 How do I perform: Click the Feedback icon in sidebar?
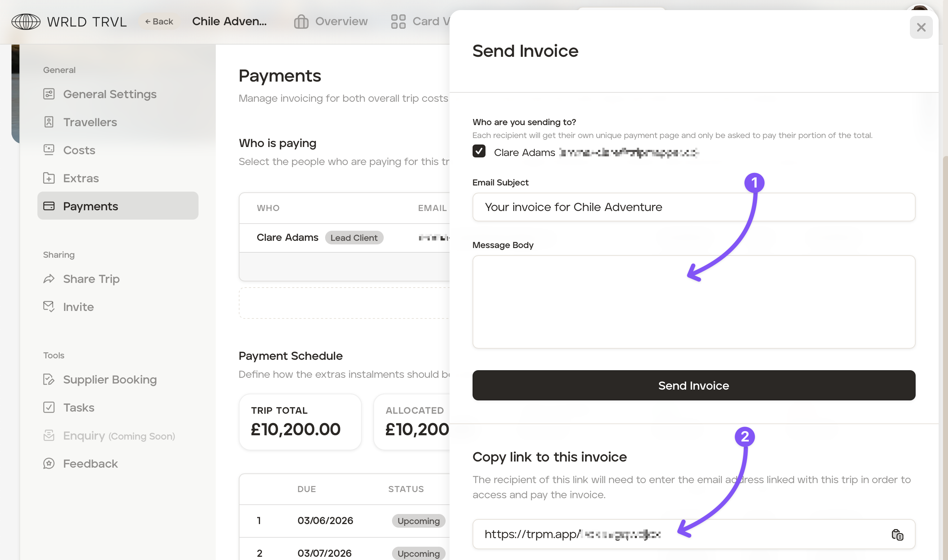tap(49, 463)
